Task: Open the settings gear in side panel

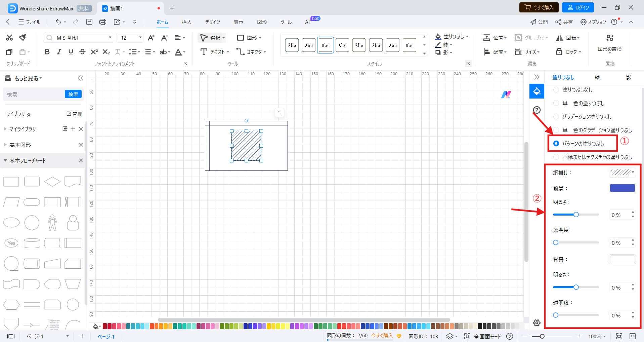Action: tap(536, 323)
